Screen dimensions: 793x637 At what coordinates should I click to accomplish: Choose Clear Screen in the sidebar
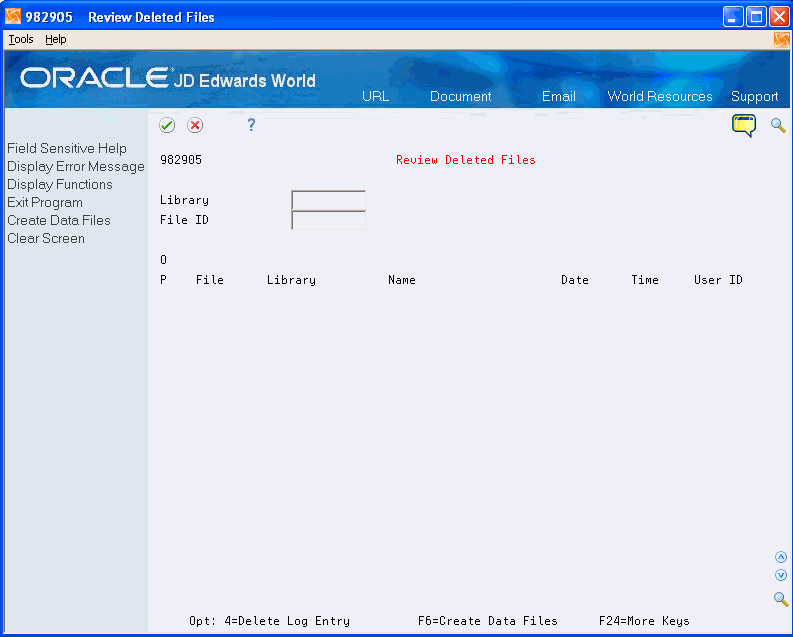point(46,238)
